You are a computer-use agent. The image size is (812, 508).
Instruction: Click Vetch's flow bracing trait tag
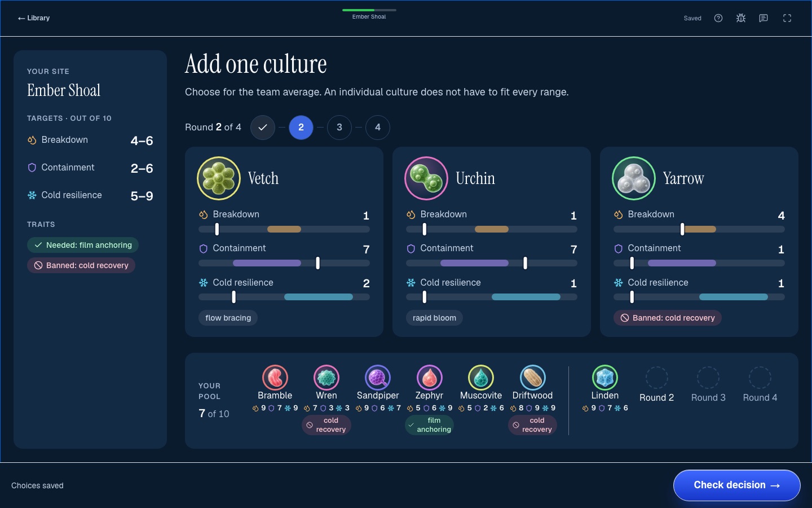coord(228,318)
